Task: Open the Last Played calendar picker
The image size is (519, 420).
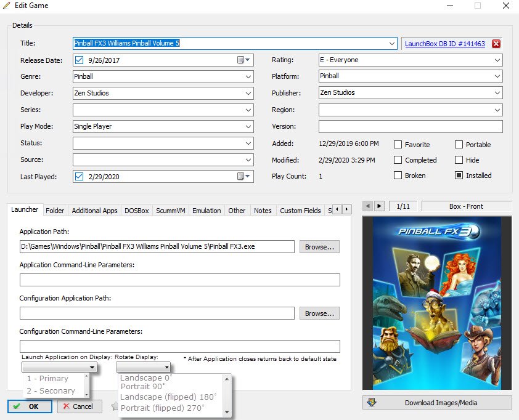Action: (x=243, y=176)
